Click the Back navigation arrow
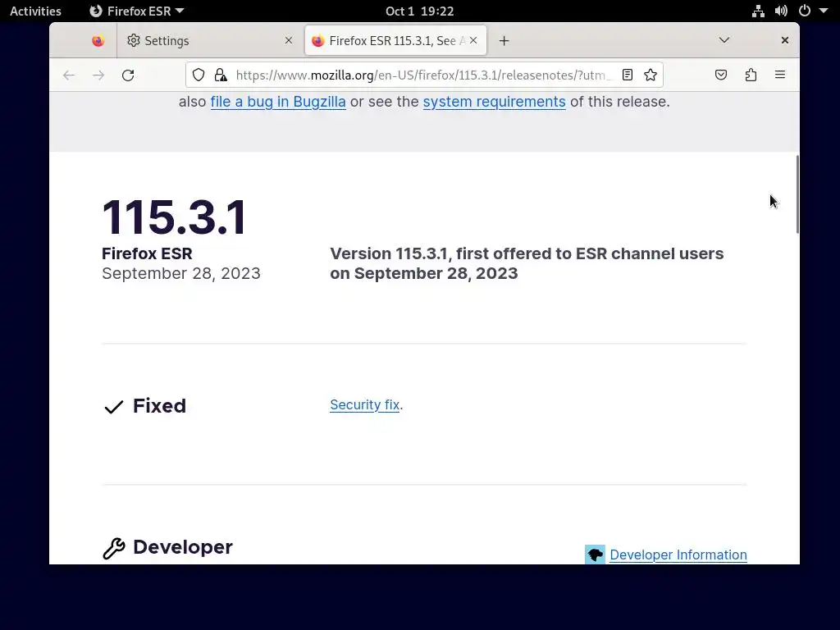This screenshot has width=840, height=630. [69, 75]
